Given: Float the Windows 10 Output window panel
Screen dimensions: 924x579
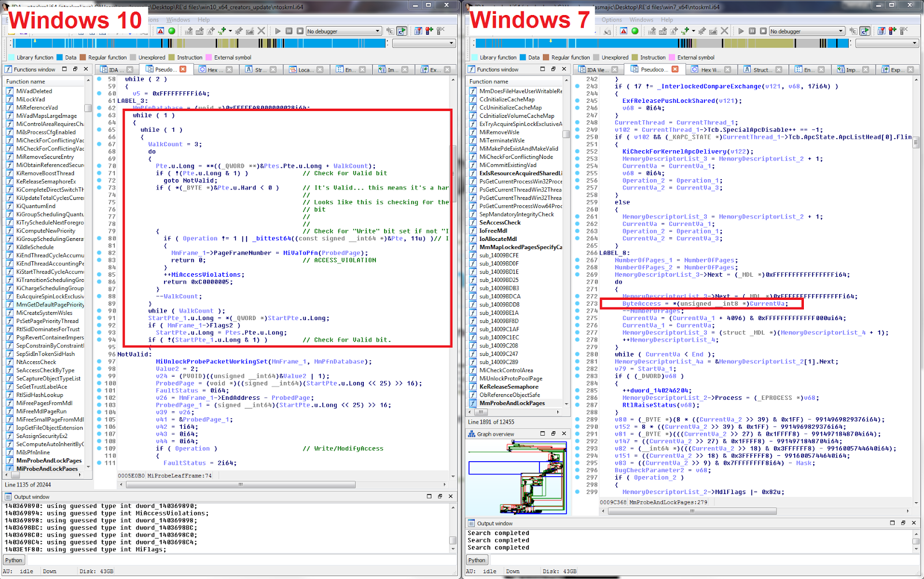Looking at the screenshot, I should click(x=439, y=496).
